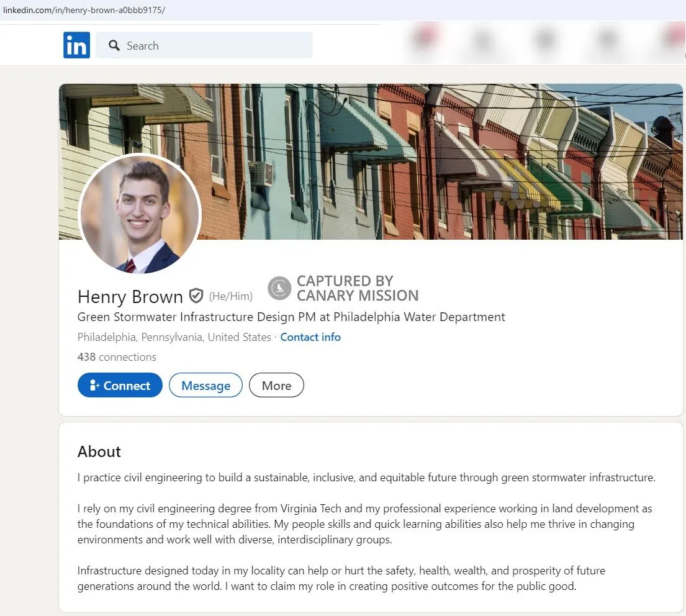Open the row-house cover banner image
Image resolution: width=686 pixels, height=616 pixels.
(371, 161)
